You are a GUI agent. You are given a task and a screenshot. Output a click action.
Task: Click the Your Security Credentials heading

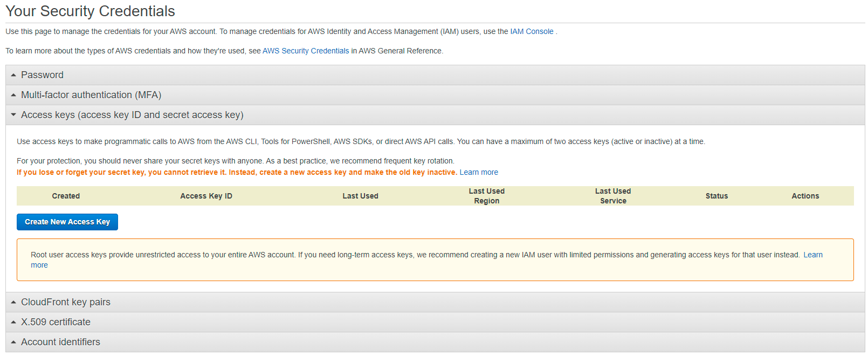pos(90,11)
